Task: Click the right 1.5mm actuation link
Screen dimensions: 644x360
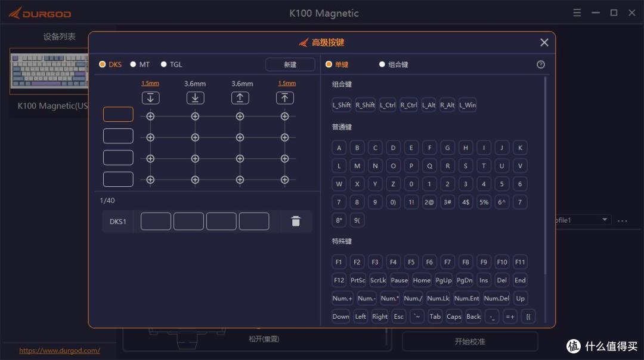Action: click(287, 83)
